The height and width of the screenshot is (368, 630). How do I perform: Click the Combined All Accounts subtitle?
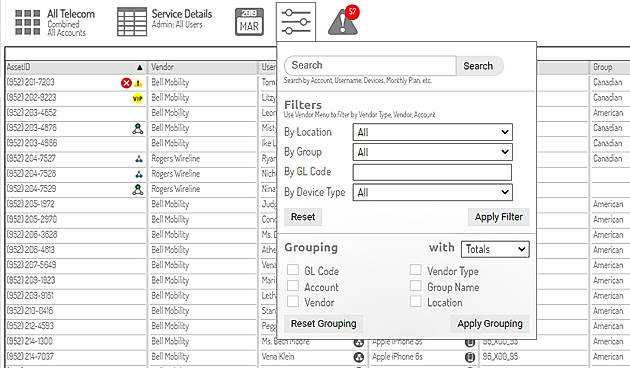[x=67, y=29]
